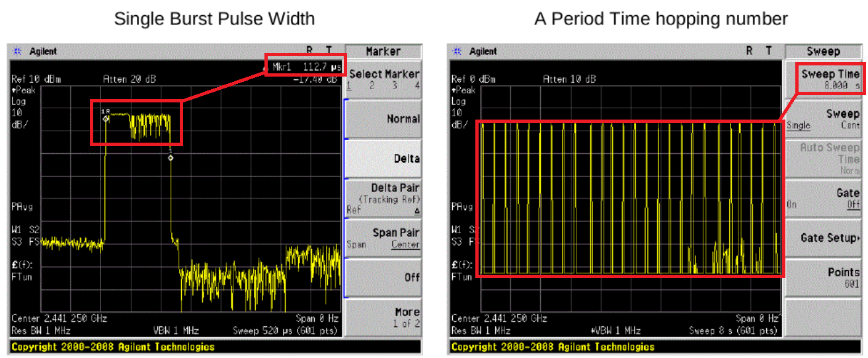
Task: Click the greyed-out Auto Sweep Time softkey
Action: (x=823, y=159)
